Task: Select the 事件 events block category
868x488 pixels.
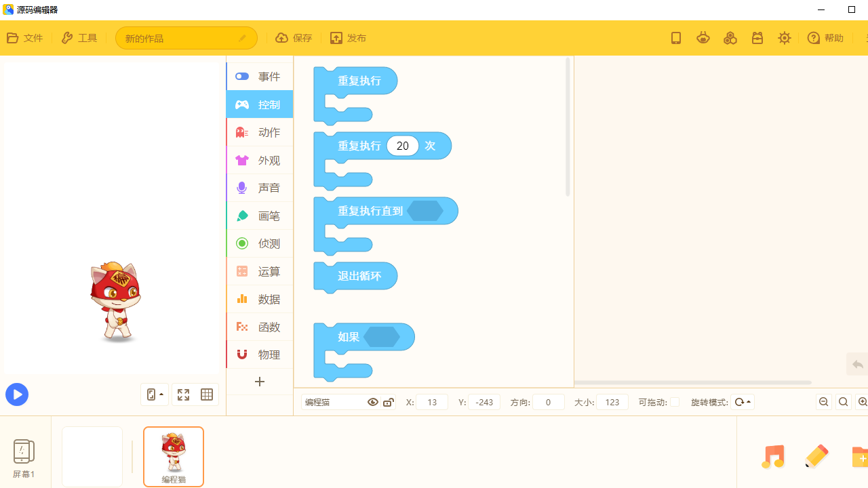Action: coord(260,77)
